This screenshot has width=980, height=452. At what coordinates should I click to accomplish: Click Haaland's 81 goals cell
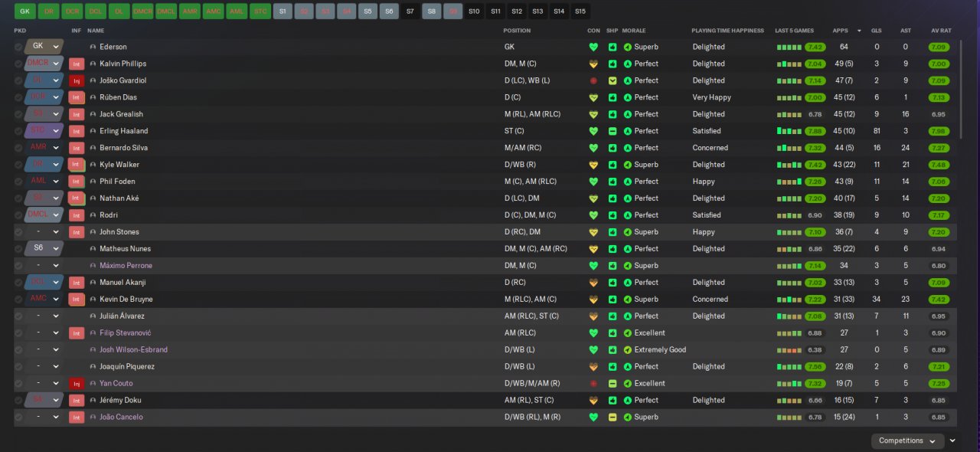pyautogui.click(x=877, y=131)
